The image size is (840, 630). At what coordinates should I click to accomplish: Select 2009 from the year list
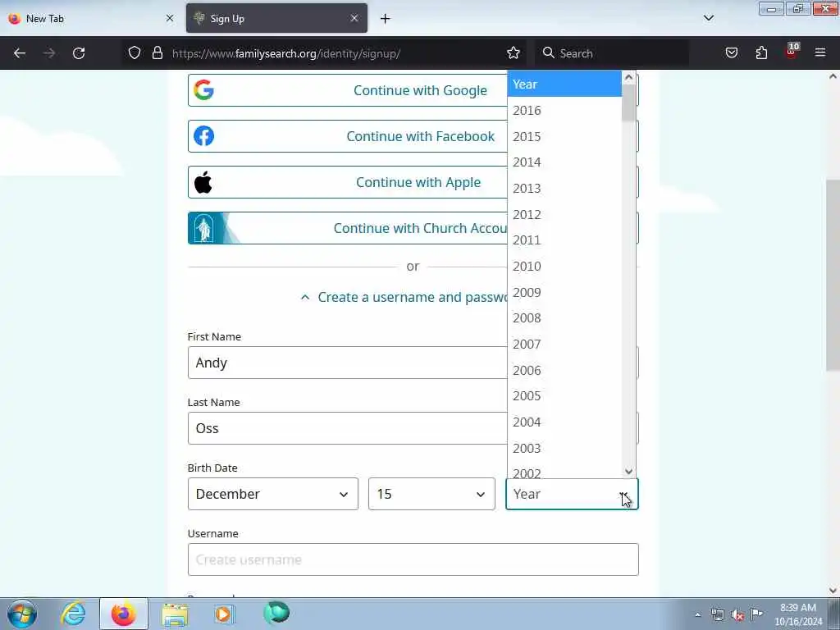coord(564,293)
